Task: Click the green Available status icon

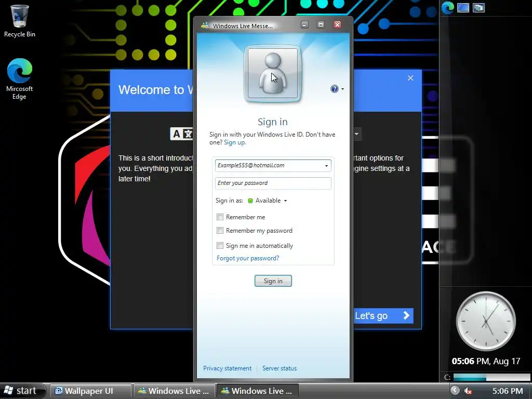Action: (x=250, y=201)
